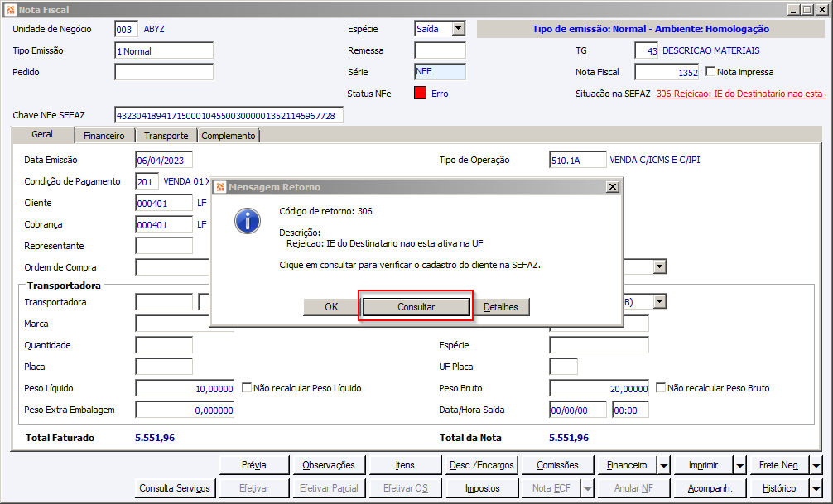This screenshot has height=504, width=833.
Task: Click the Nota Fiscal number field 1352
Action: (667, 72)
